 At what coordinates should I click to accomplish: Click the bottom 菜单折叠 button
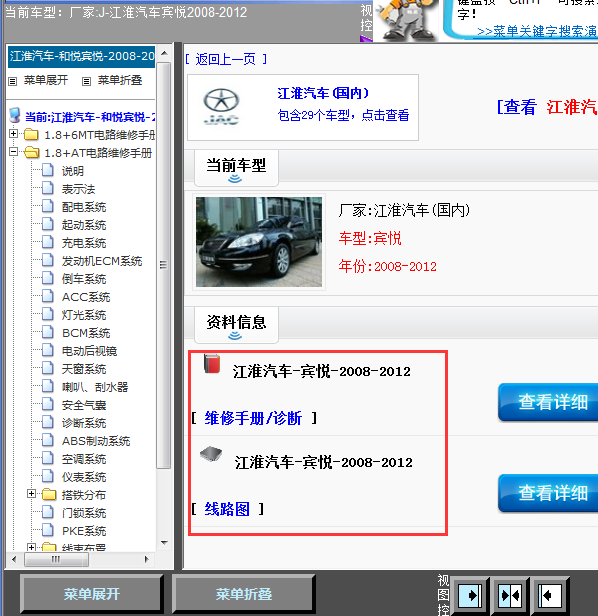(x=244, y=594)
